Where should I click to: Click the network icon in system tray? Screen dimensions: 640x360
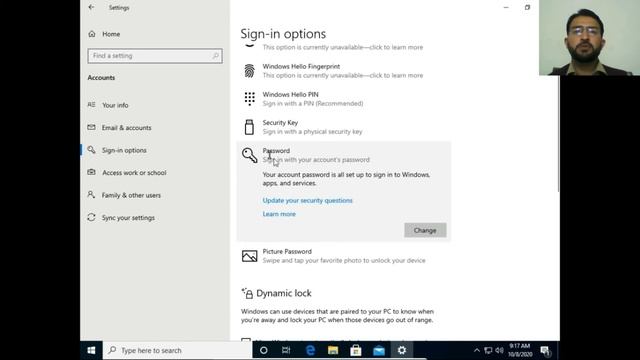(488, 350)
